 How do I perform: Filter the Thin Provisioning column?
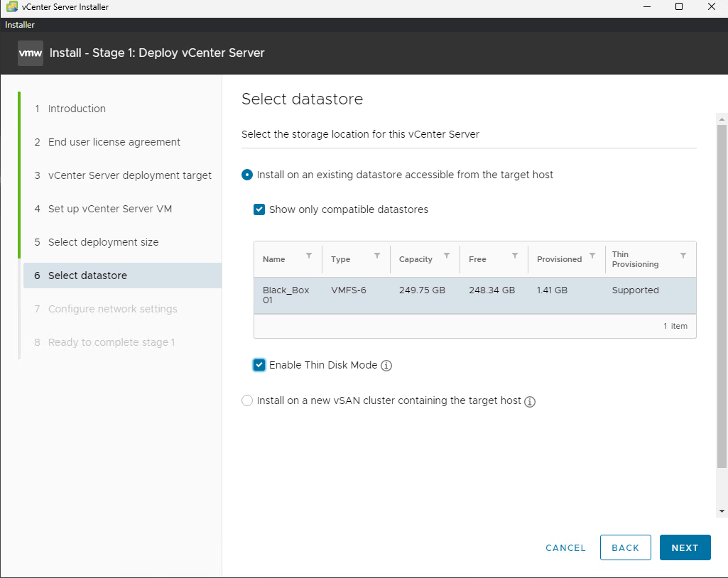coord(683,256)
